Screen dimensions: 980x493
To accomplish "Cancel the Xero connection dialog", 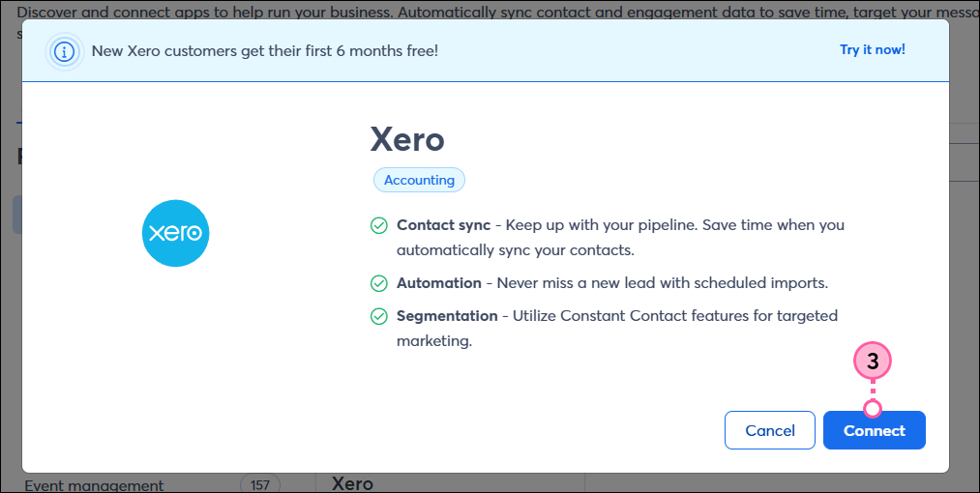I will pos(770,430).
